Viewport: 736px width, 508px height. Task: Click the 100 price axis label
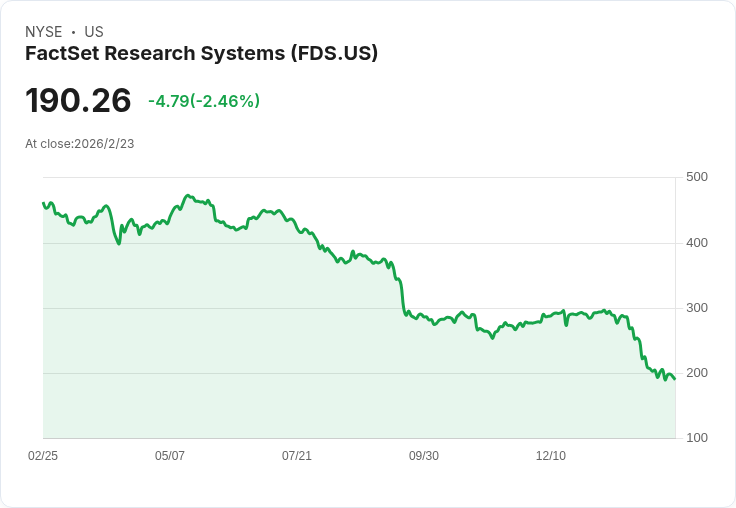coord(697,438)
